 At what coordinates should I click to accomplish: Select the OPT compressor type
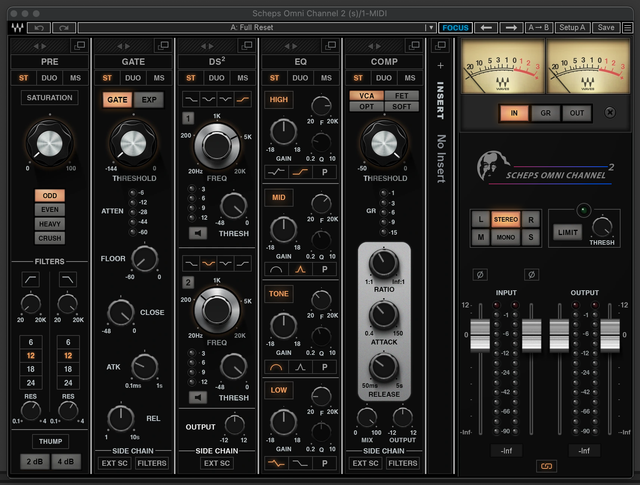pyautogui.click(x=367, y=107)
